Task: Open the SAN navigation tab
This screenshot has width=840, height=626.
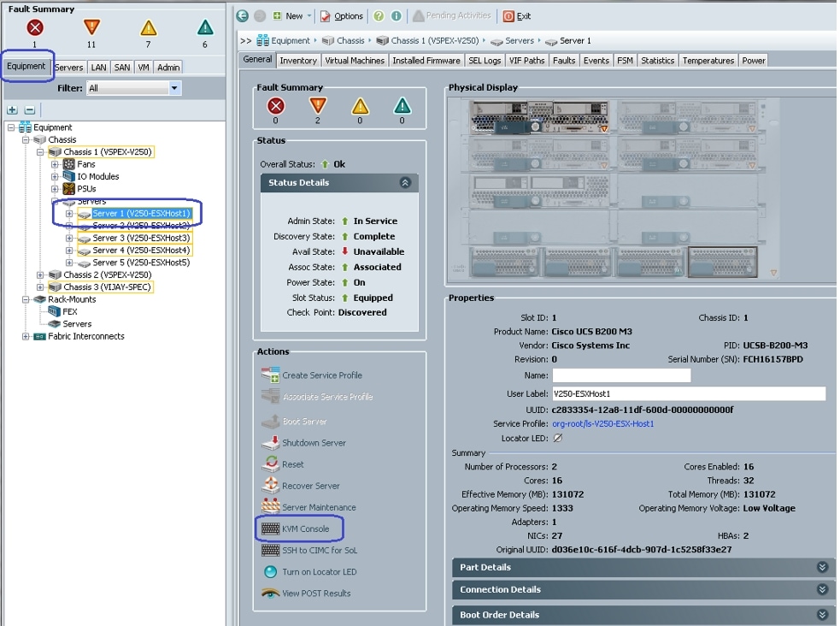Action: [122, 68]
